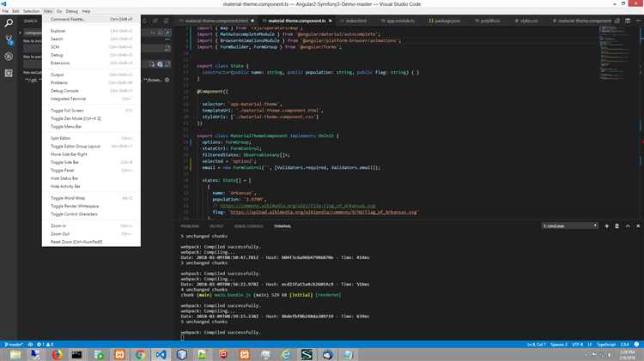Kill terminal with trash icon
644x361 pixels.
point(617,226)
